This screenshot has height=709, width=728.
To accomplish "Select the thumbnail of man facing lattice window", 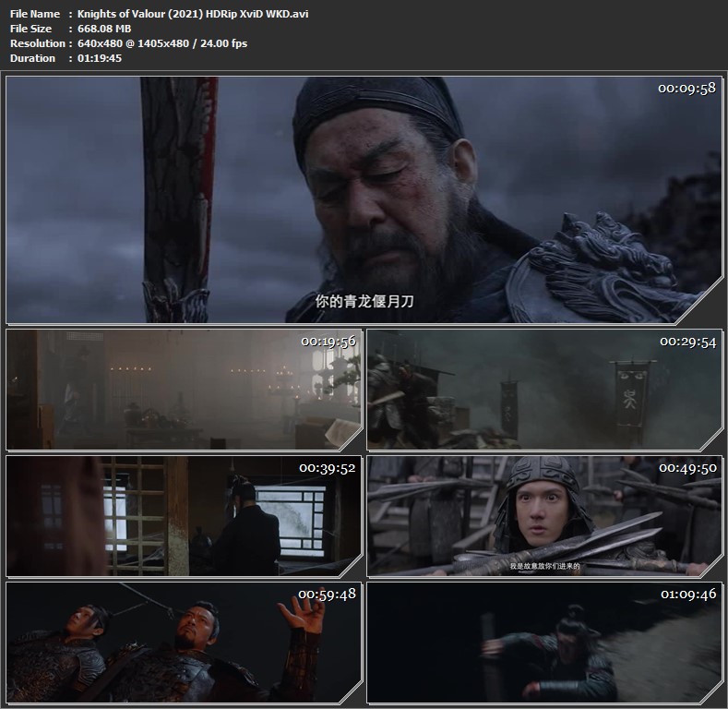I will 183,515.
